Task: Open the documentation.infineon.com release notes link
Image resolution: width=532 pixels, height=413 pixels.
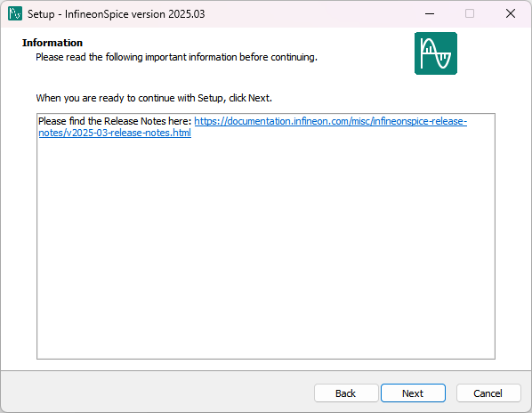Action: [330, 121]
